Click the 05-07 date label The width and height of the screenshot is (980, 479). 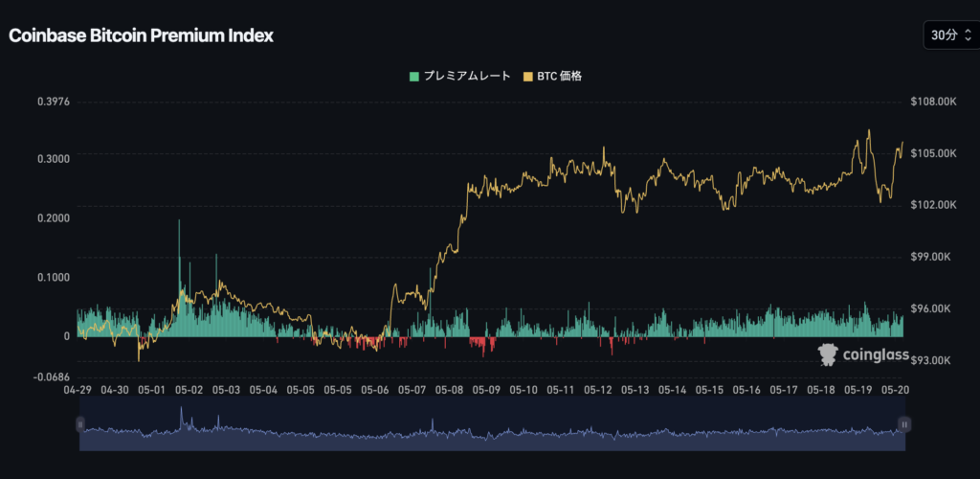tap(412, 390)
